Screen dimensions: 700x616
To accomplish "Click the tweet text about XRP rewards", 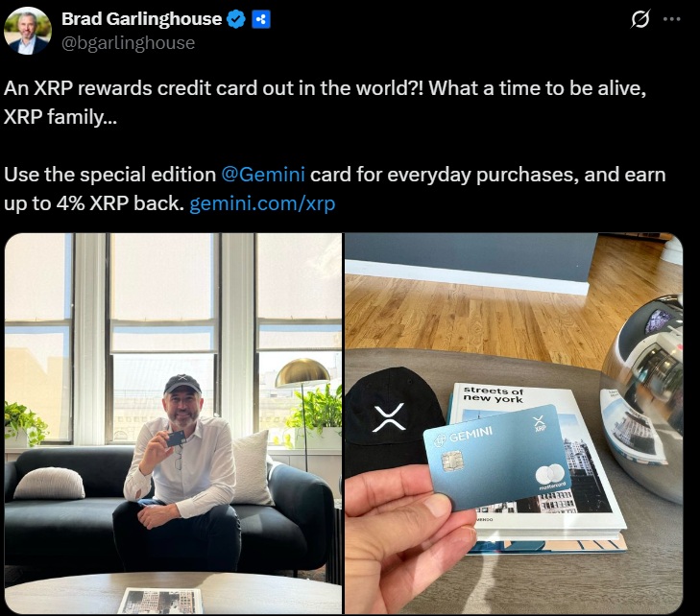I will tap(325, 102).
